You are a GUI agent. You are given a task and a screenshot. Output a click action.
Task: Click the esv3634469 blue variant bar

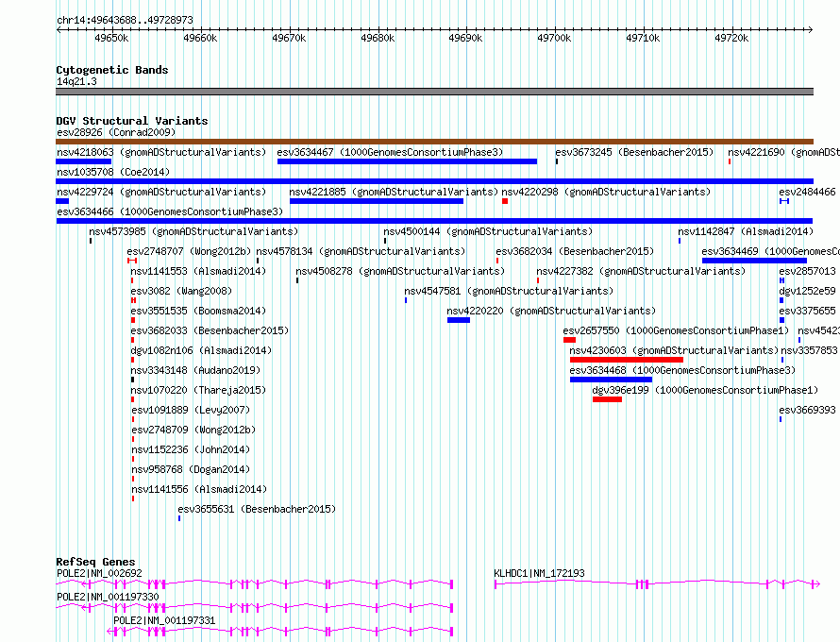click(x=754, y=261)
